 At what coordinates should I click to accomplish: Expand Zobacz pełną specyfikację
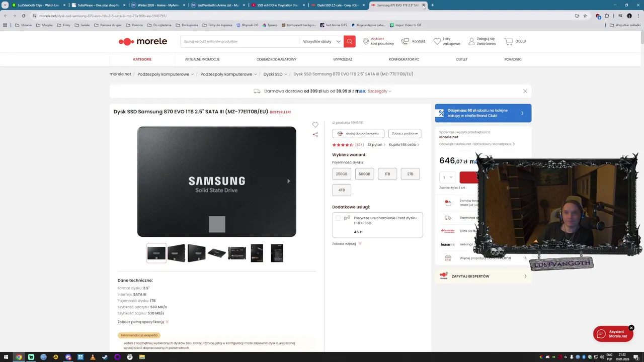point(143,322)
